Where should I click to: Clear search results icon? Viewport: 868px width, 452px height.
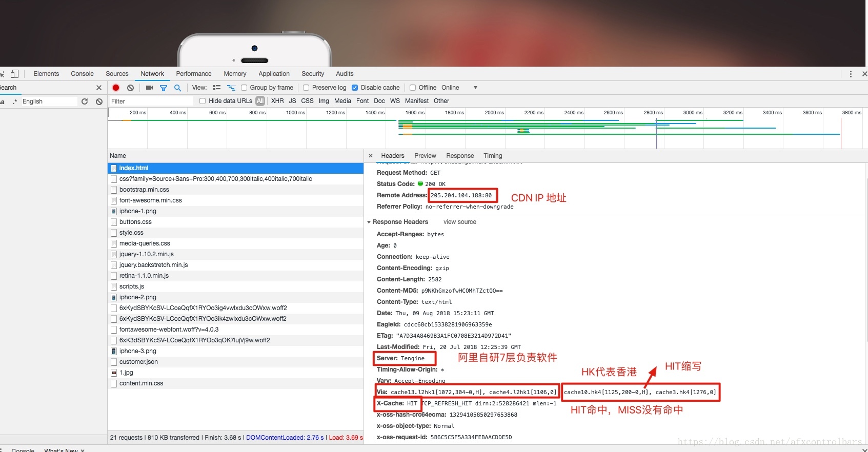[99, 101]
